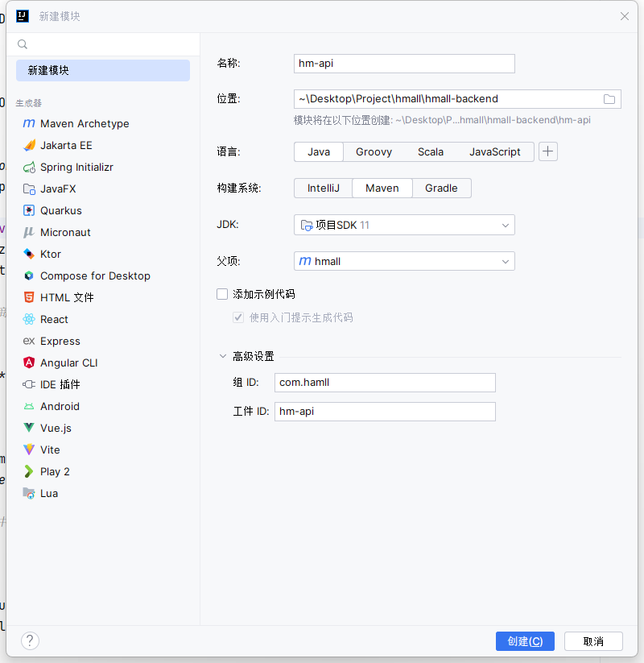Select the React generator icon

tap(29, 319)
